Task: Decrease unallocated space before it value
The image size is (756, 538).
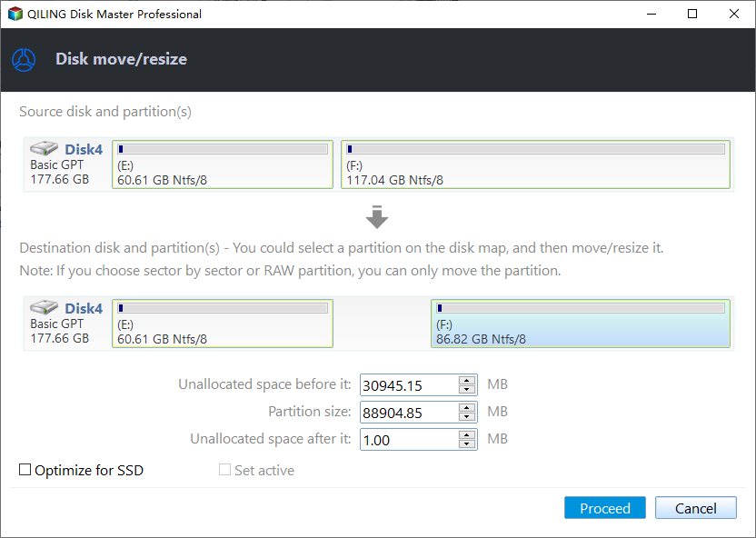Action: click(x=467, y=390)
